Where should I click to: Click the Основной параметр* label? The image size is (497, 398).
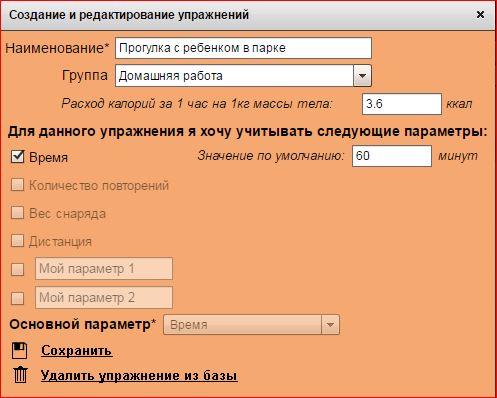pos(83,324)
